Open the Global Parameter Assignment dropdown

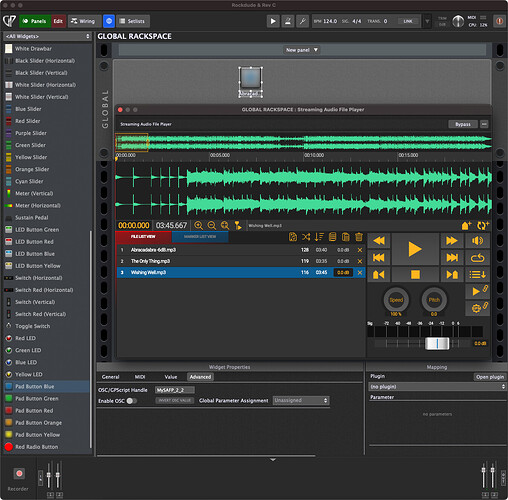pos(301,400)
